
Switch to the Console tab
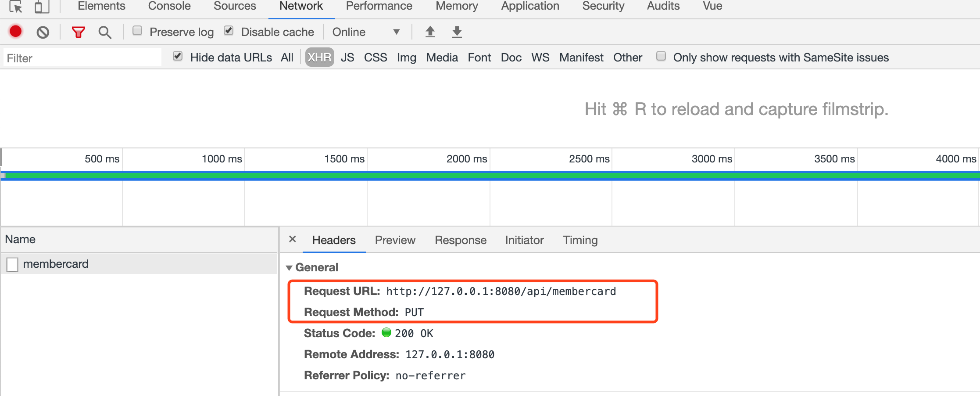pyautogui.click(x=169, y=6)
